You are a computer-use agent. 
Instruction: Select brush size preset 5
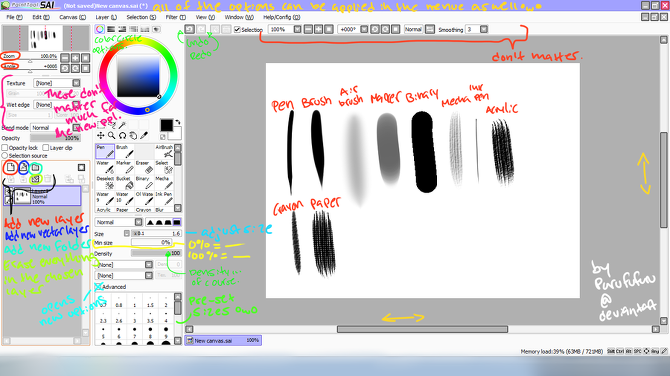[103, 333]
